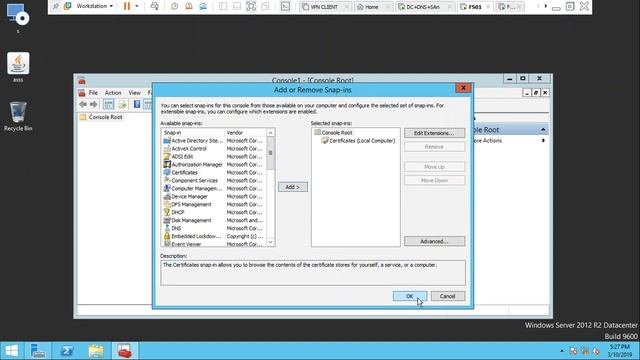Viewport: 640px width, 360px height.
Task: Click the Edit Extensions button
Action: tap(434, 133)
